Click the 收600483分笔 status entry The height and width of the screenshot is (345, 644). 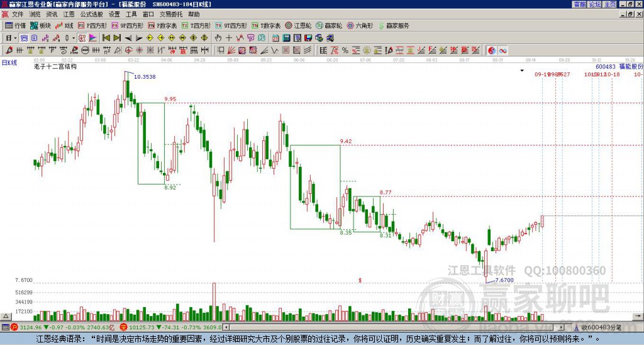(x=601, y=327)
